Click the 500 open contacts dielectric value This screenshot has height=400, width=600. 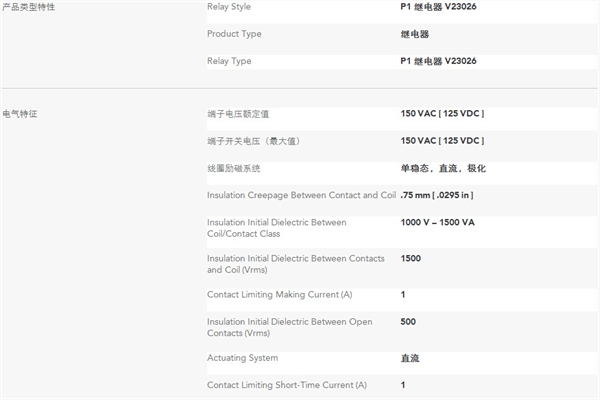tap(408, 322)
